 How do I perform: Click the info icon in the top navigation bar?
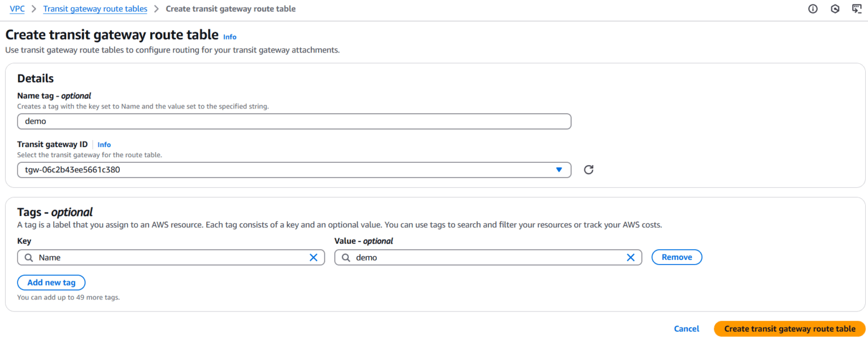click(x=813, y=8)
